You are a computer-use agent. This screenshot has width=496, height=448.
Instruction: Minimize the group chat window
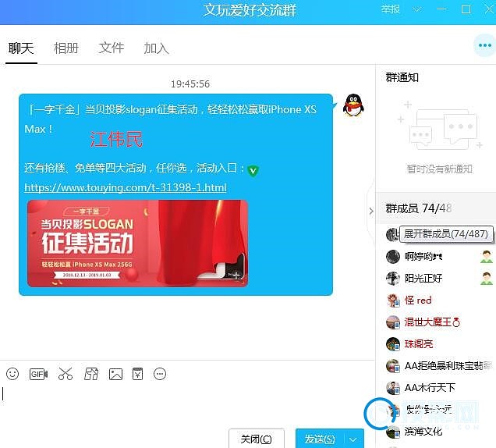pyautogui.click(x=441, y=9)
